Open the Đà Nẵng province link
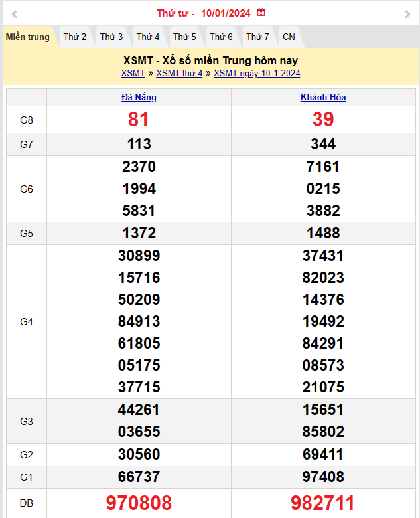The height and width of the screenshot is (518, 420). point(139,97)
